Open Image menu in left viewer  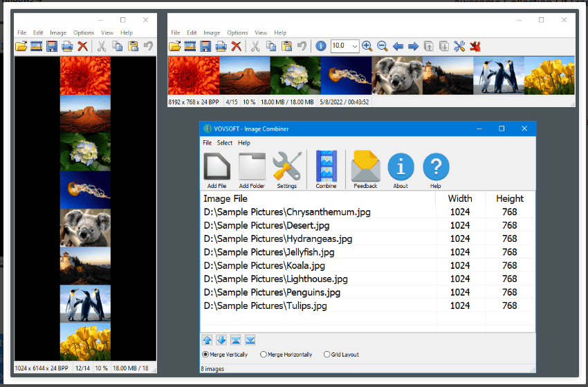pos(58,33)
